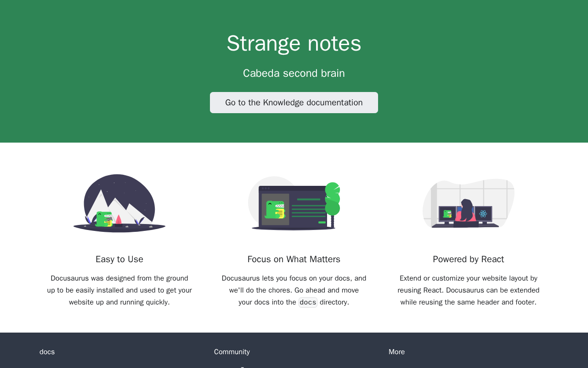The width and height of the screenshot is (588, 368).
Task: Go to the Knowledge documentation
Action: click(294, 103)
